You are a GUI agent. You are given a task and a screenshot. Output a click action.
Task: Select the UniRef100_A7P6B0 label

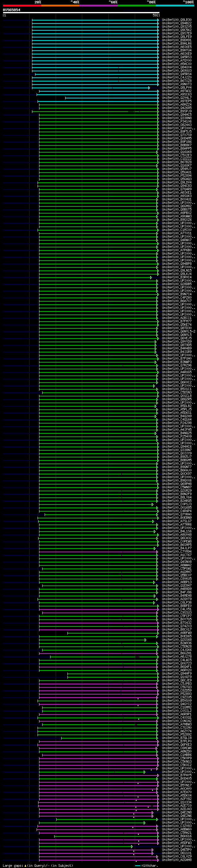tap(176, 250)
